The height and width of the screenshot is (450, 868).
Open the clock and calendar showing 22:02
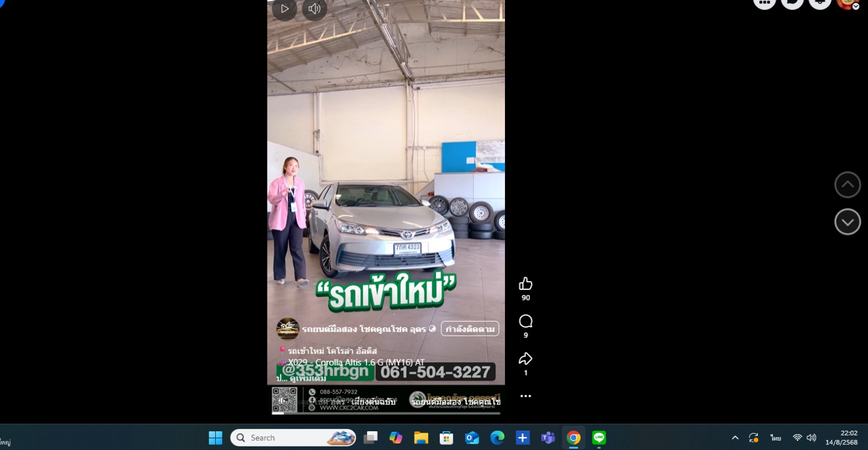[x=842, y=438]
